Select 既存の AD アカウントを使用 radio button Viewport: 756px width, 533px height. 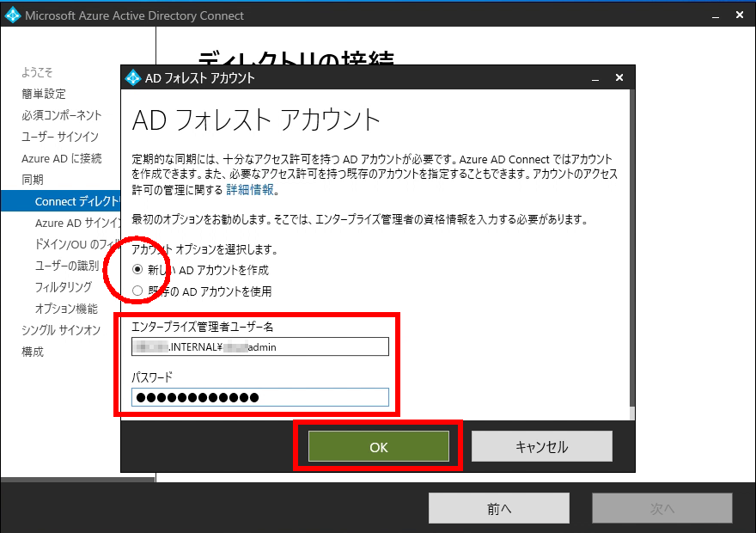pos(137,291)
